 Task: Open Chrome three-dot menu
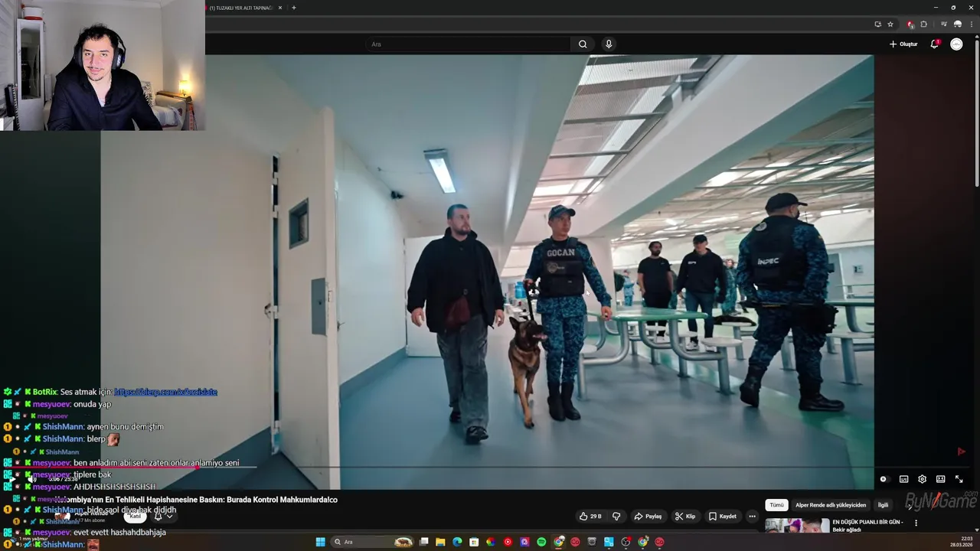click(x=972, y=24)
